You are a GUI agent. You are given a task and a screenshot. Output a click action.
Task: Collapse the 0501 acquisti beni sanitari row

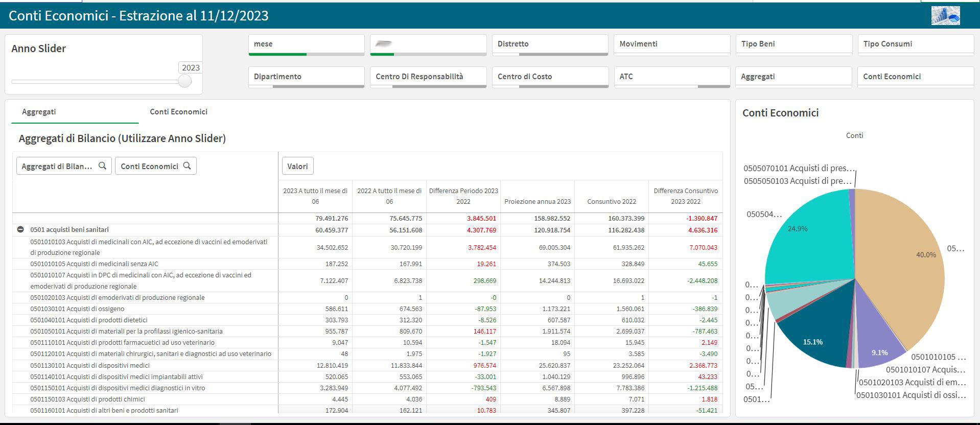(x=20, y=230)
